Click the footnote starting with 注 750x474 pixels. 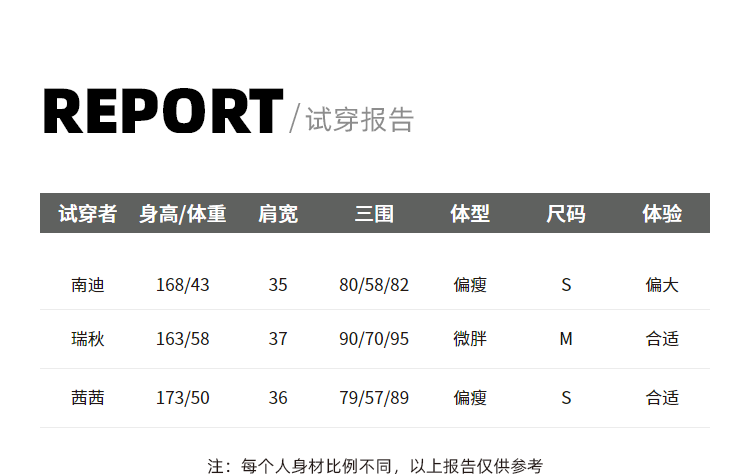(x=375, y=465)
